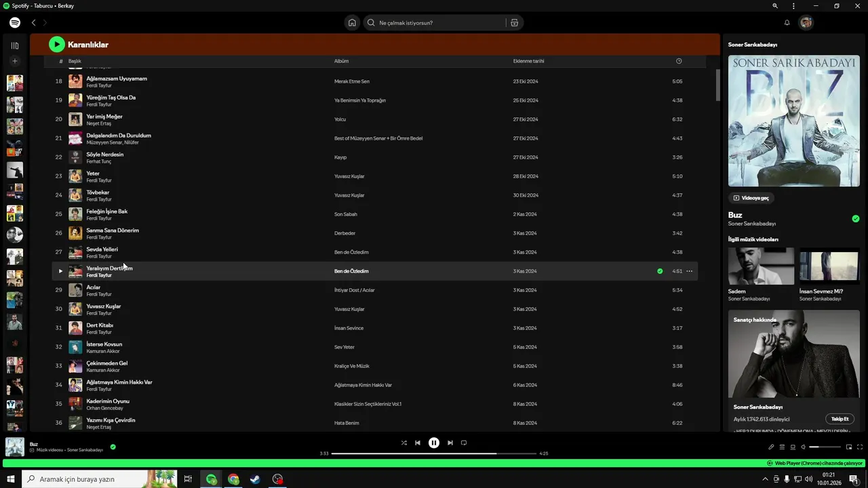868x488 pixels.
Task: Adjust the volume slider
Action: tap(824, 447)
